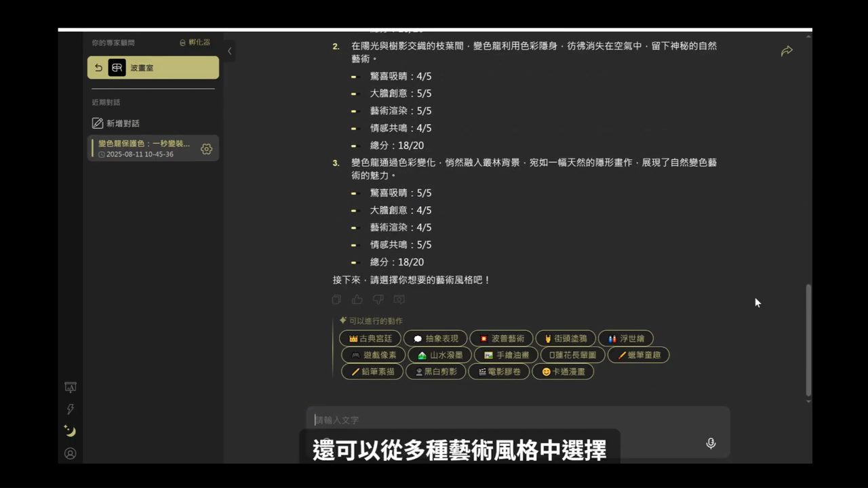Click the 藝術渲染：5/5 score line

tap(401, 110)
